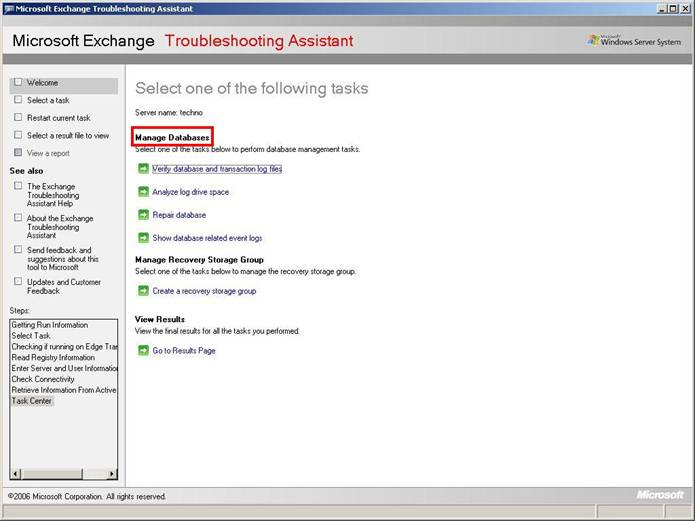Open Send feedback and suggestions to Microsoft

tap(62, 259)
